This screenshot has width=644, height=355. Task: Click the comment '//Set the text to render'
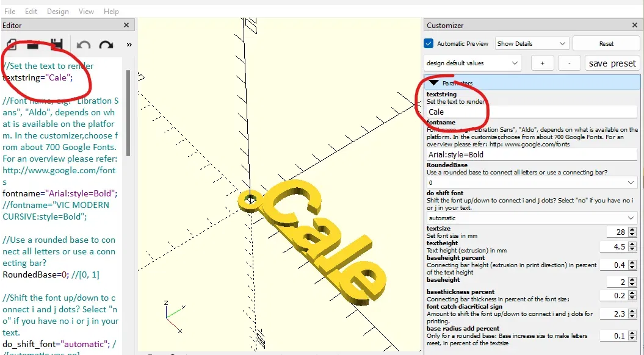(48, 66)
